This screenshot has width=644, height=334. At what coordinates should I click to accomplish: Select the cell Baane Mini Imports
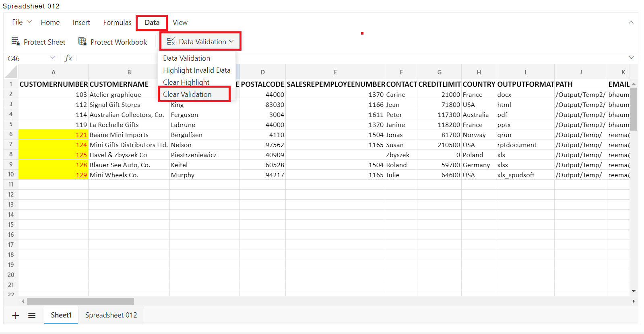click(129, 135)
